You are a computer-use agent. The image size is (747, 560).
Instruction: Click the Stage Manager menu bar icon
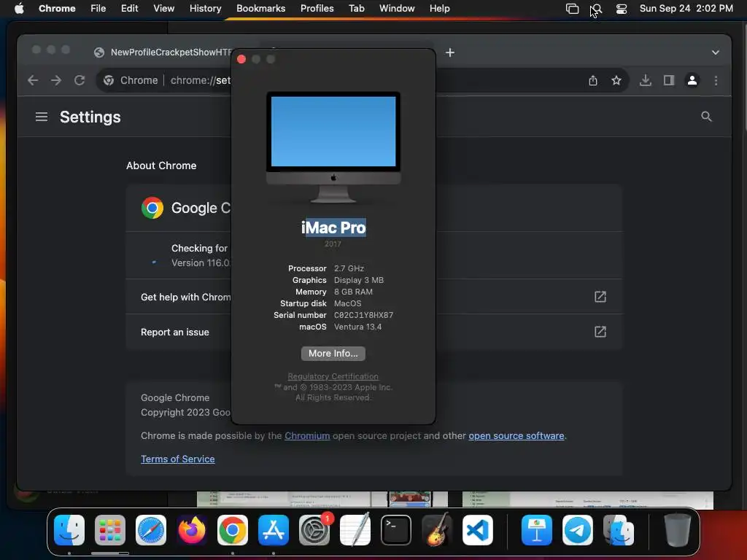point(572,9)
